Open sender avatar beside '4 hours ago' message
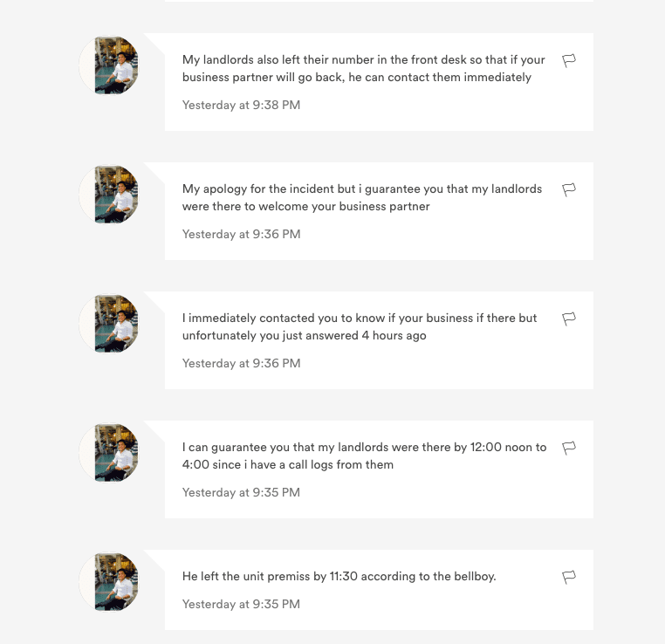Image resolution: width=665 pixels, height=644 pixels. click(x=108, y=324)
